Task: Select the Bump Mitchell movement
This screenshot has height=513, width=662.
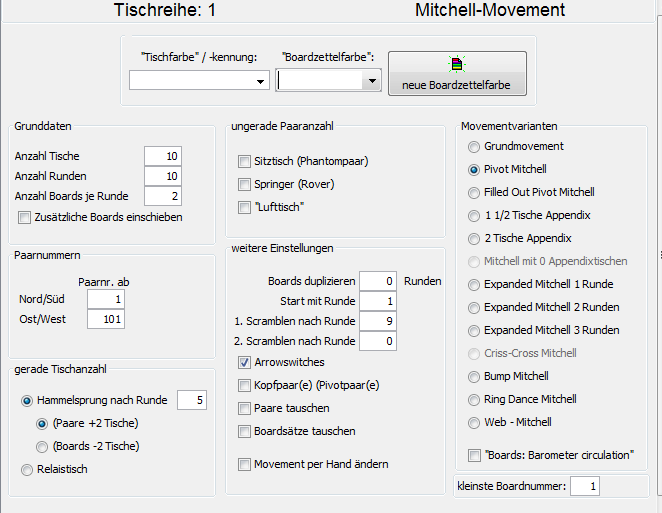Action: coord(474,377)
